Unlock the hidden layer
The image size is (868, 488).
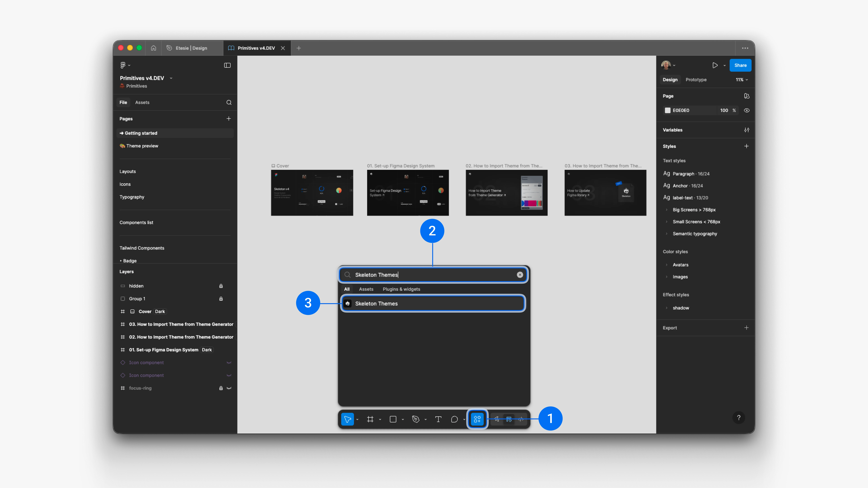(221, 286)
